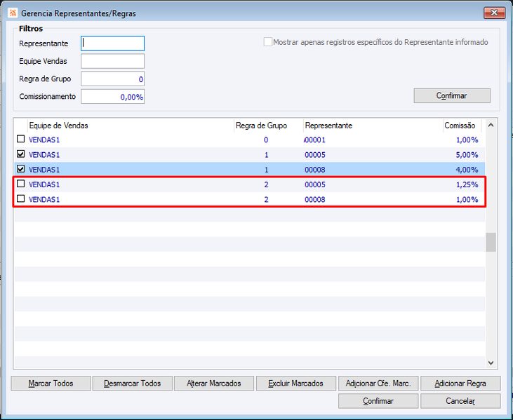Uncheck the row with comissão 5,00%
The height and width of the screenshot is (420, 513).
tap(20, 154)
